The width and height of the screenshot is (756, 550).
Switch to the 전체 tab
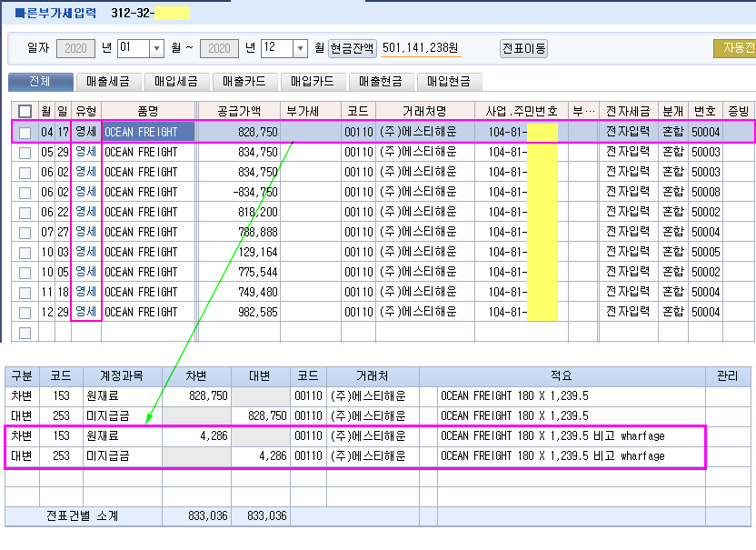(x=40, y=82)
